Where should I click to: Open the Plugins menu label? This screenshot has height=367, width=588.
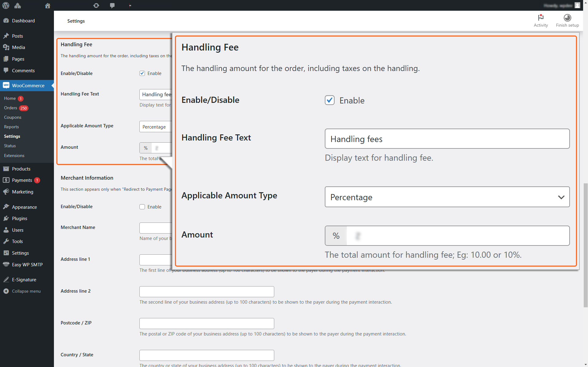click(20, 219)
